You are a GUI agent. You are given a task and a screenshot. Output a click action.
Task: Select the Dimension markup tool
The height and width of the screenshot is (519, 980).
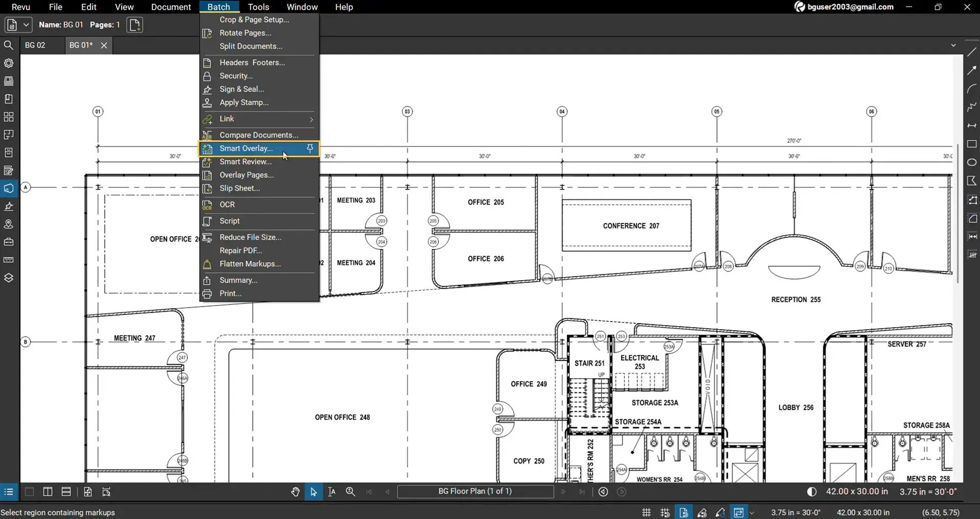pyautogui.click(x=972, y=126)
